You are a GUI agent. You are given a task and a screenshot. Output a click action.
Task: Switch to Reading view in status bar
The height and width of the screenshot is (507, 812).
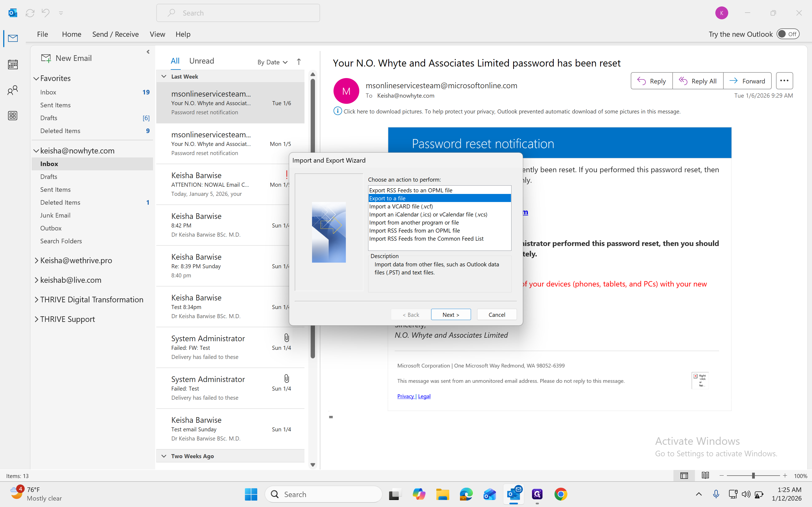point(705,475)
